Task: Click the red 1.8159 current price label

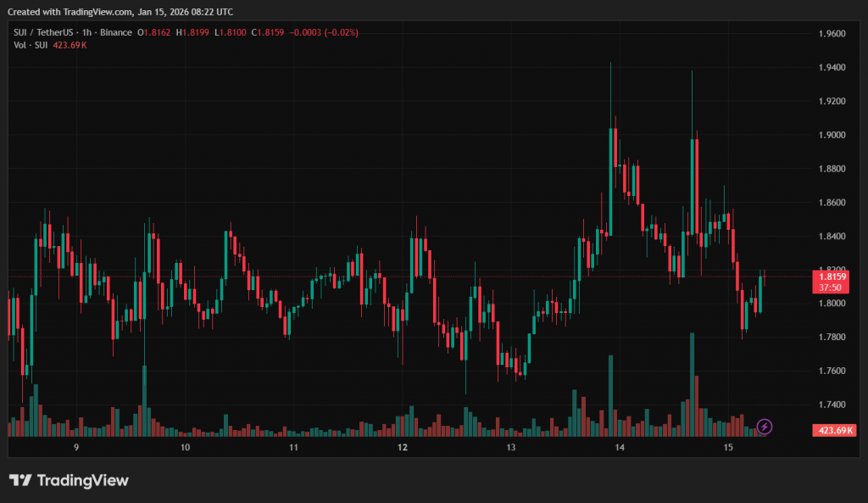Action: point(830,276)
